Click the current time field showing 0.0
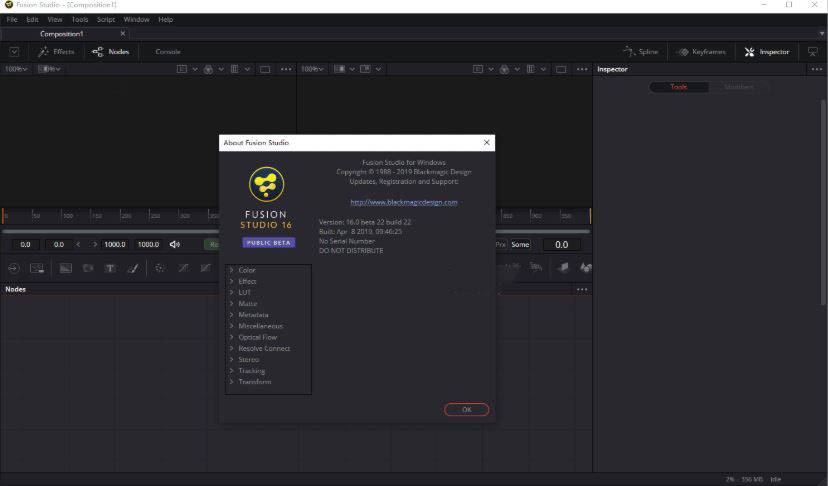The width and height of the screenshot is (828, 486). [561, 244]
